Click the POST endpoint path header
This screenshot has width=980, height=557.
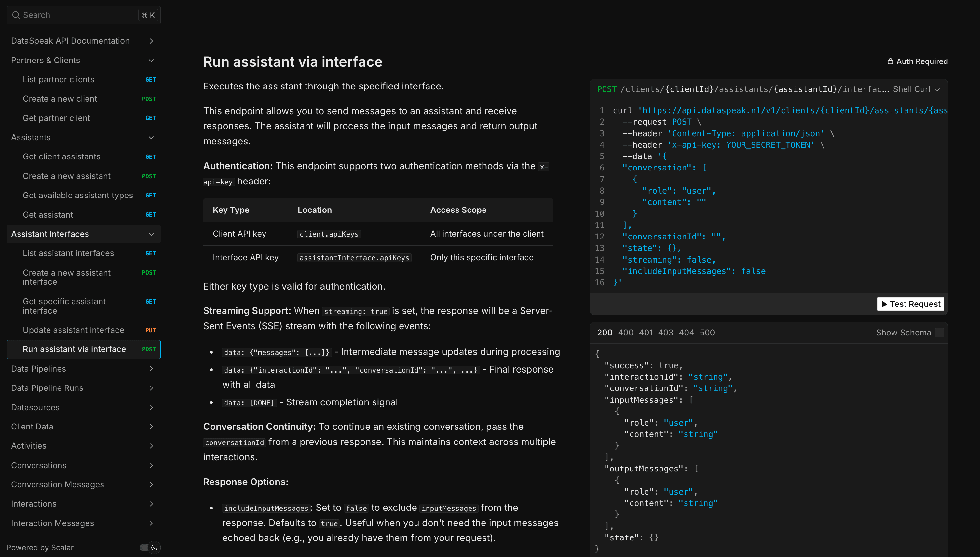[742, 89]
